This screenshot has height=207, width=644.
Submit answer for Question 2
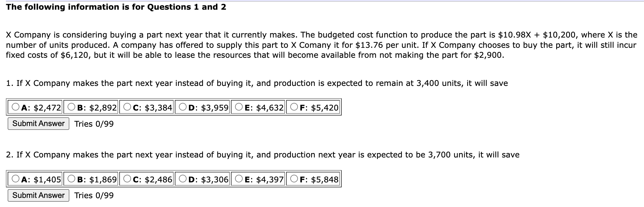pos(38,195)
